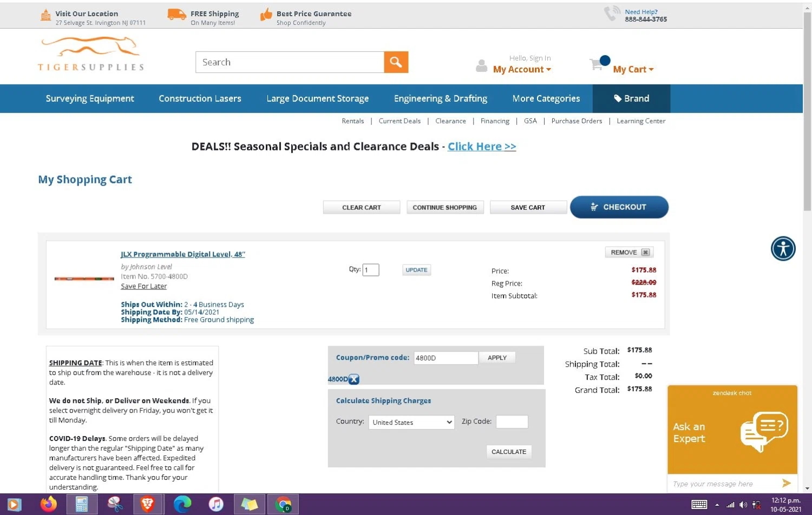812x515 pixels.
Task: Click the Ask an Expert chat bubble icon
Action: tap(764, 432)
